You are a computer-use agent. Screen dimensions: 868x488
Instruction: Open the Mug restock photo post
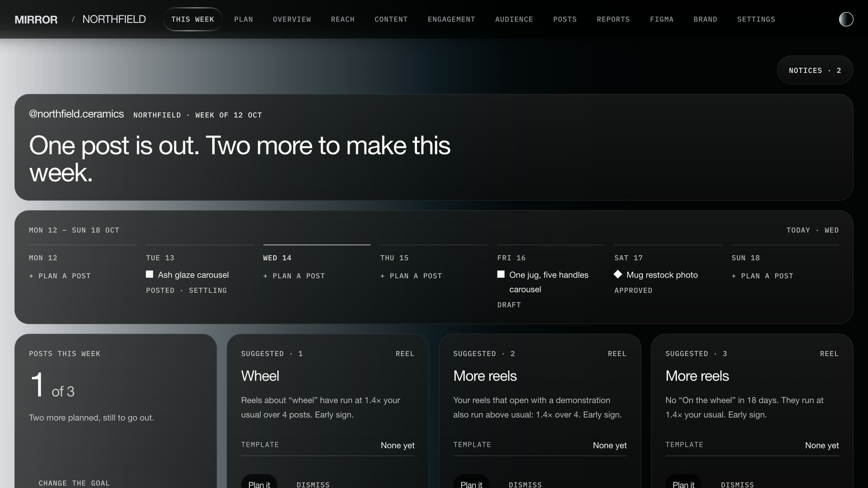click(662, 275)
